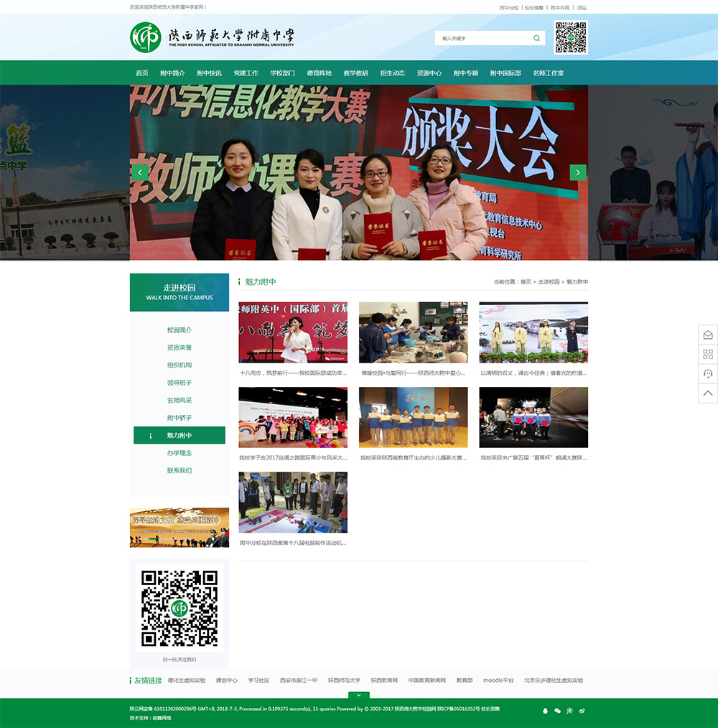Click the headset support icon

click(708, 373)
